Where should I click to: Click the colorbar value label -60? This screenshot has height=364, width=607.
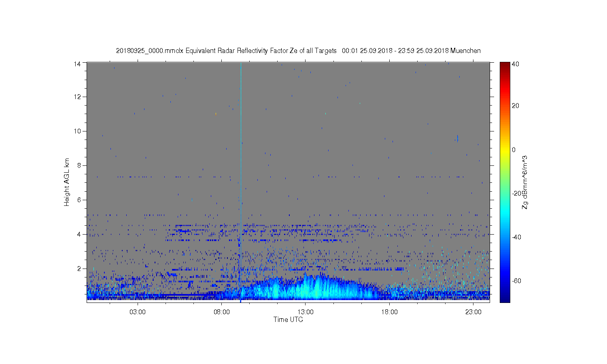(x=516, y=281)
